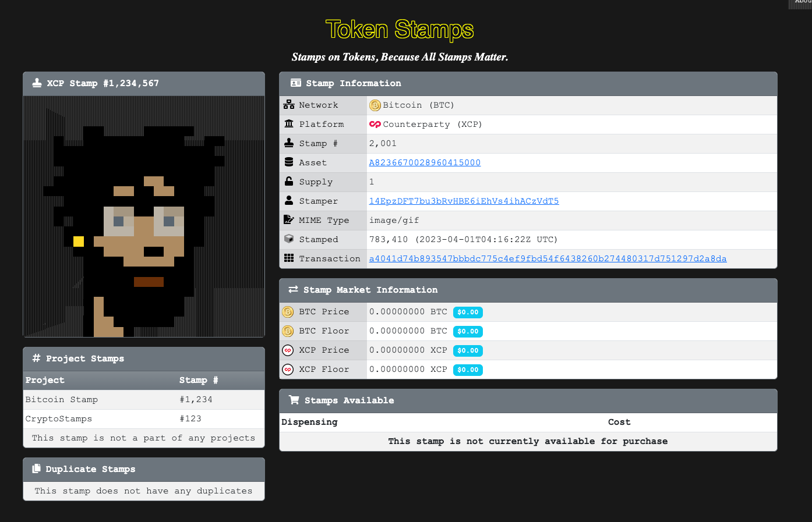Click the $0.00 badge in BTC Floor row
812x522 pixels.
click(468, 332)
